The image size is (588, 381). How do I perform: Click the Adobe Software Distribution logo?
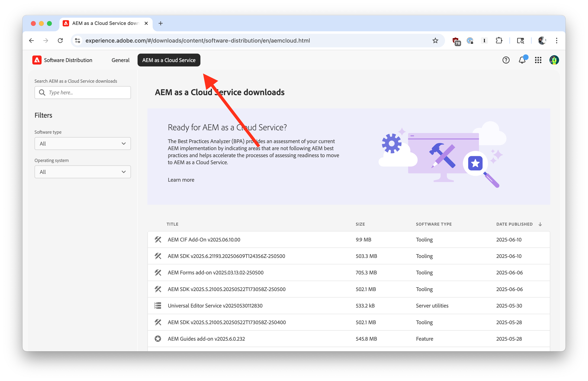[x=37, y=60]
